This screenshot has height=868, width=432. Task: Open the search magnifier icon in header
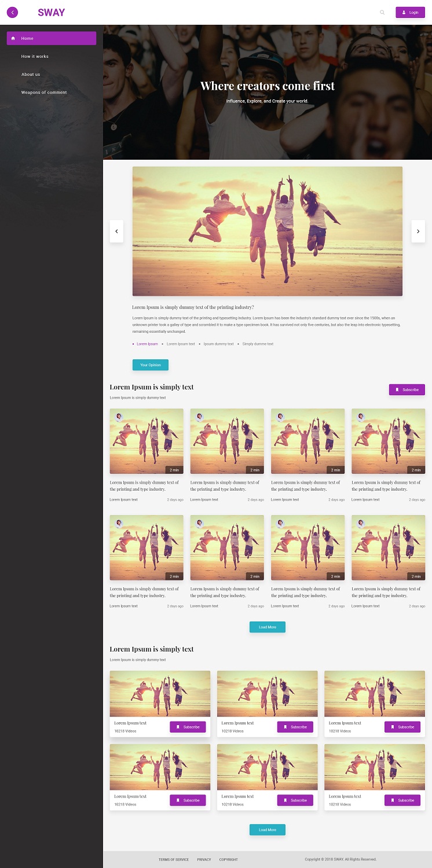pyautogui.click(x=382, y=12)
